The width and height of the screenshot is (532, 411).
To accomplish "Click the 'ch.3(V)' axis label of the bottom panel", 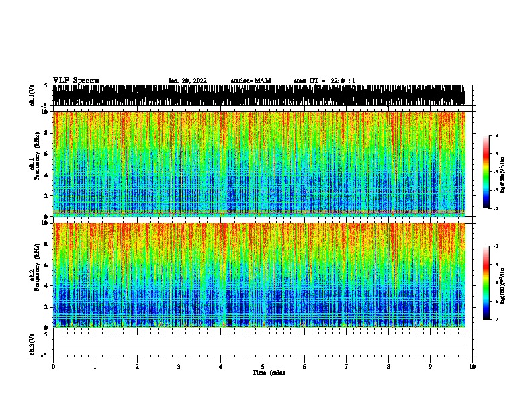I will click(x=32, y=345).
